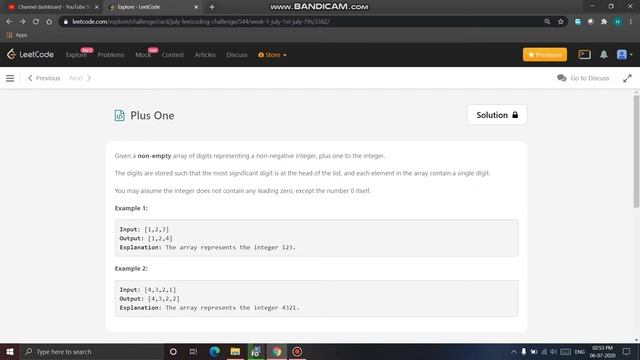640x360 pixels.
Task: Click the browser forward arrow
Action: coord(22,22)
